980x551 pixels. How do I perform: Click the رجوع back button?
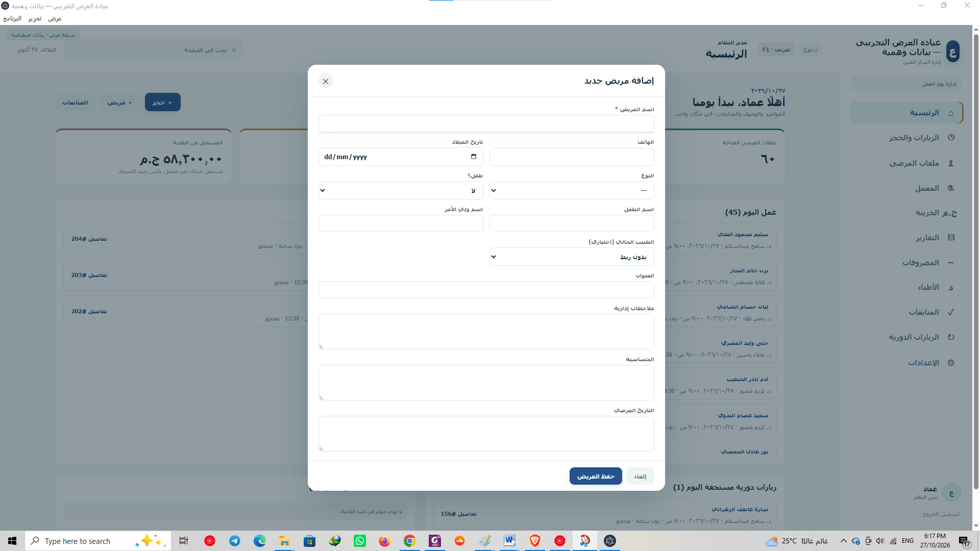point(810,49)
